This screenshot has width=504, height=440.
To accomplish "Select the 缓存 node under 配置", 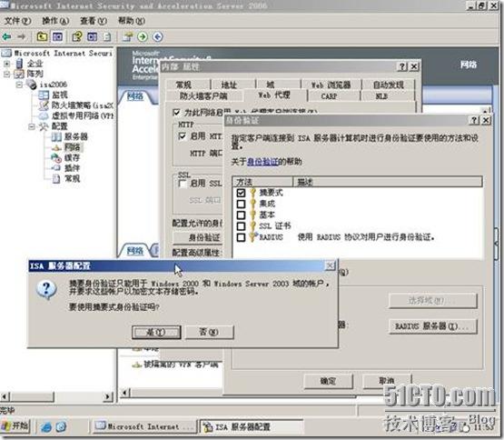I will tap(72, 157).
